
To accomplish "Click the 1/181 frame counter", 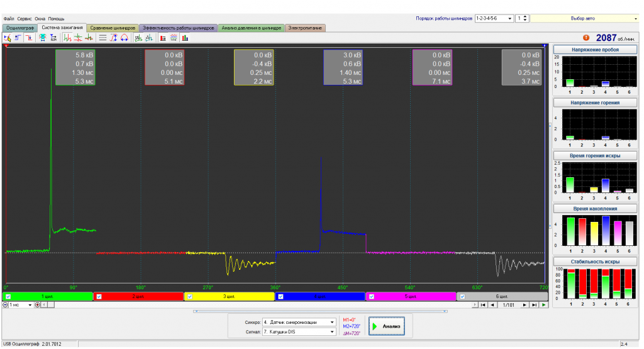I will click(x=508, y=305).
